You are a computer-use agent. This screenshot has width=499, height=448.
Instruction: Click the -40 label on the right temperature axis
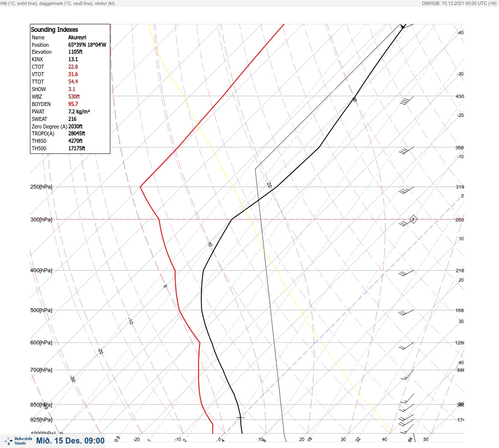coord(461,32)
